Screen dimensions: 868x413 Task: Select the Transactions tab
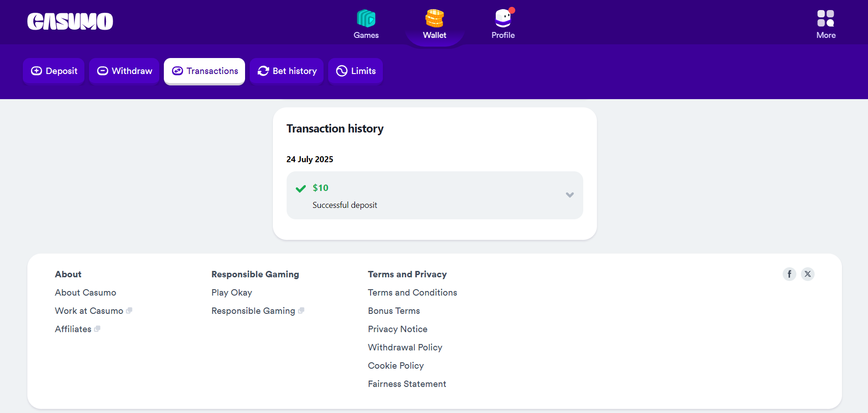pyautogui.click(x=204, y=71)
